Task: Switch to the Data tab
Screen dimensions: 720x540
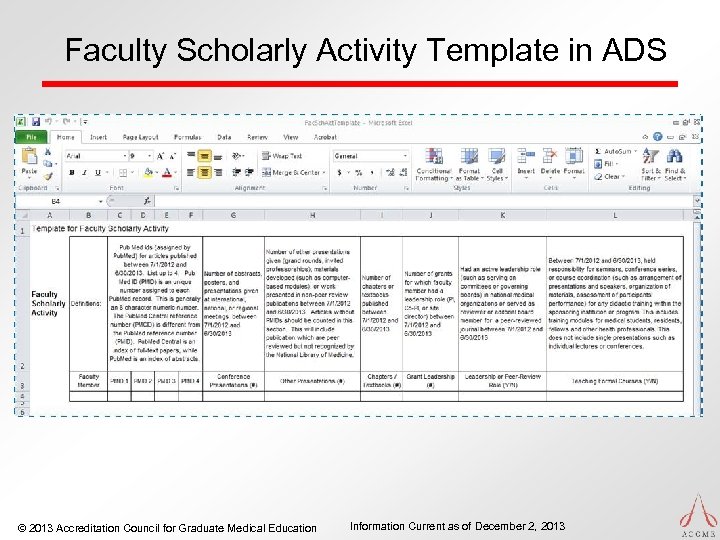Action: [224, 137]
